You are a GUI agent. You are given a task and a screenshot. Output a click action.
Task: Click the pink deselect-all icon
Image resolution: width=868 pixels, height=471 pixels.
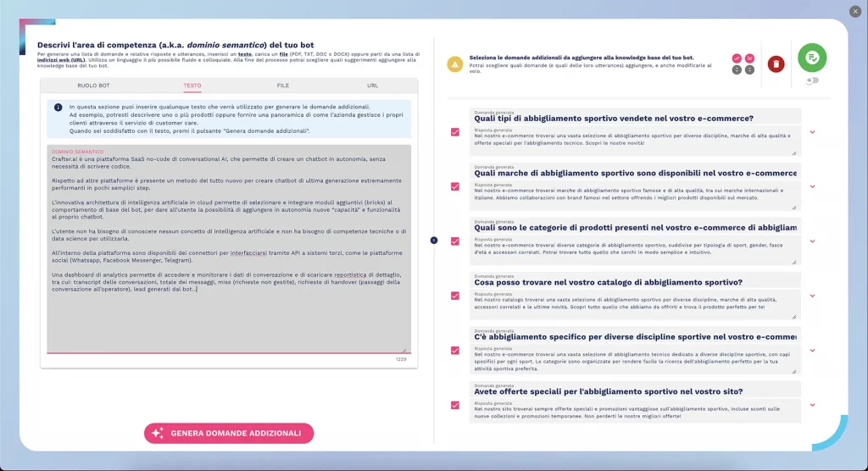tap(749, 58)
